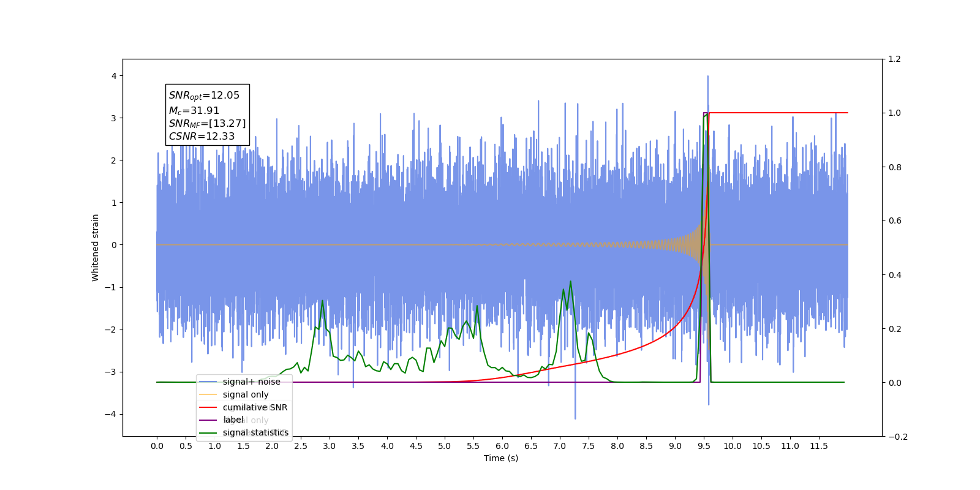The width and height of the screenshot is (980, 490).
Task: Click the x-axis tick label 2.5
Action: [301, 446]
